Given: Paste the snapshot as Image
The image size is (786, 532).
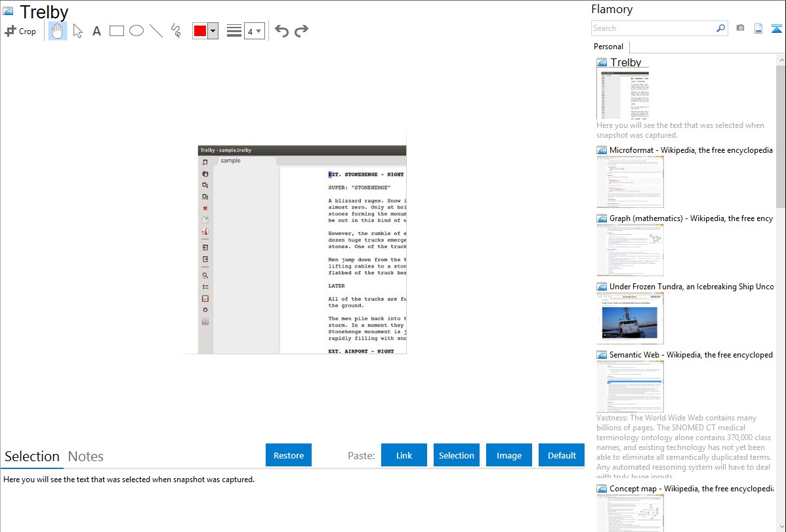Looking at the screenshot, I should (509, 455).
